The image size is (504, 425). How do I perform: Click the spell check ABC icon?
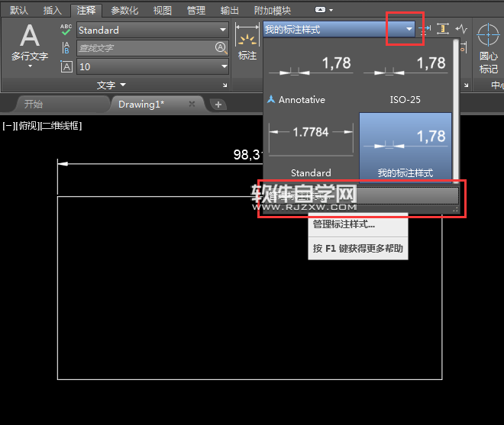66,30
